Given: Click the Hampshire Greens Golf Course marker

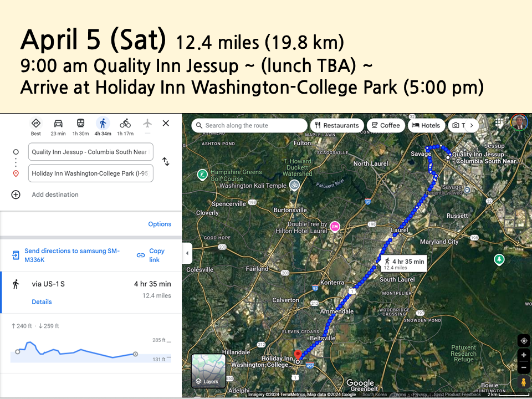Looking at the screenshot, I should coord(202,175).
